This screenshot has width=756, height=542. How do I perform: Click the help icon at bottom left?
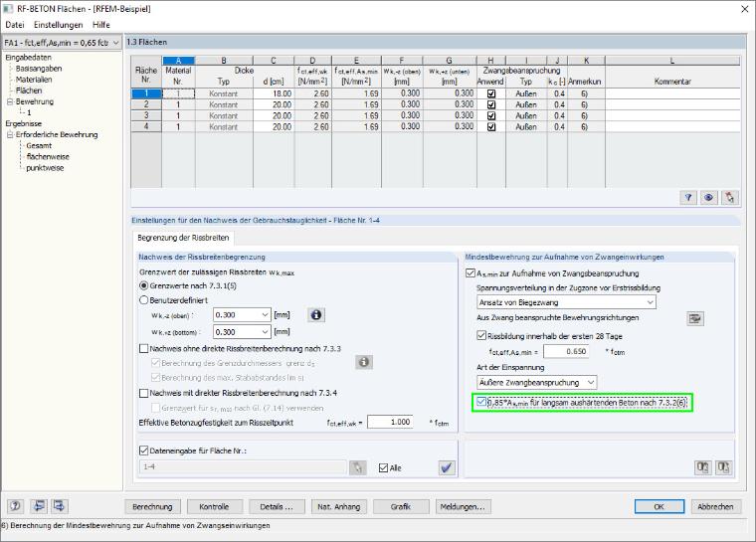tap(16, 506)
